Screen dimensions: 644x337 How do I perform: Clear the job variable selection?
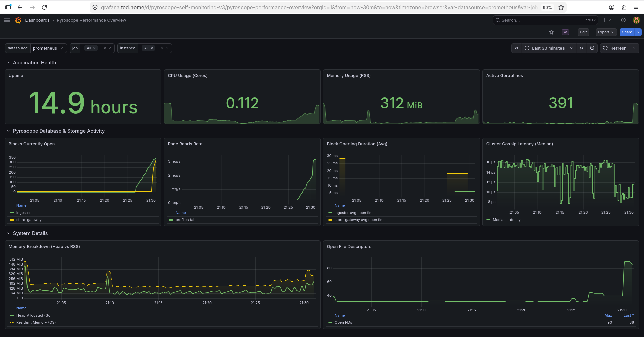105,48
